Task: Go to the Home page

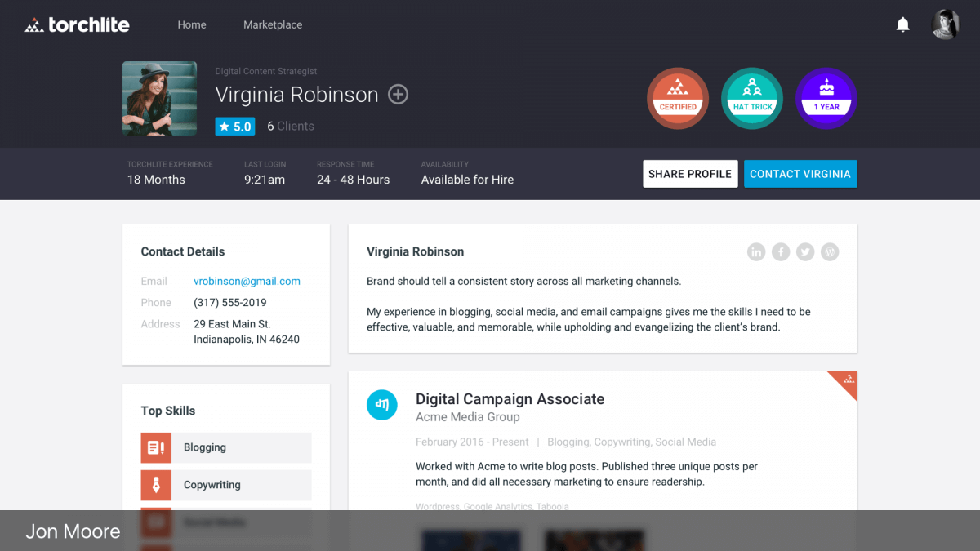Action: (x=192, y=24)
